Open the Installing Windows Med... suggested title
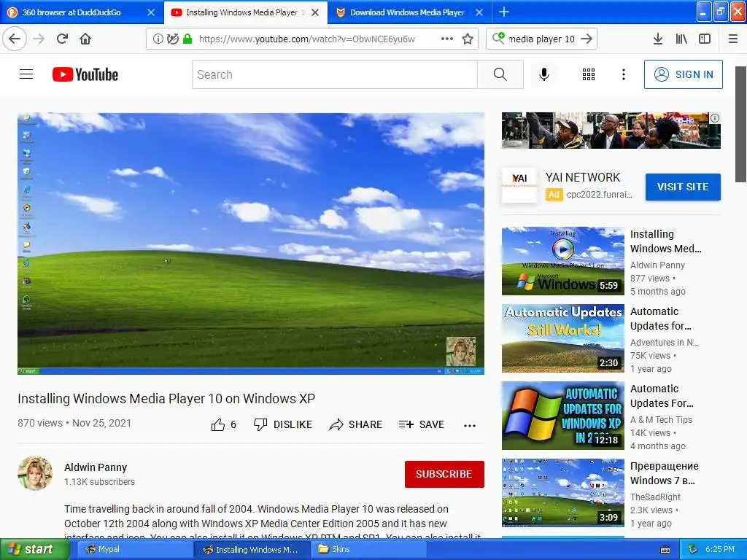Screen dimensions: 747x560 665,241
